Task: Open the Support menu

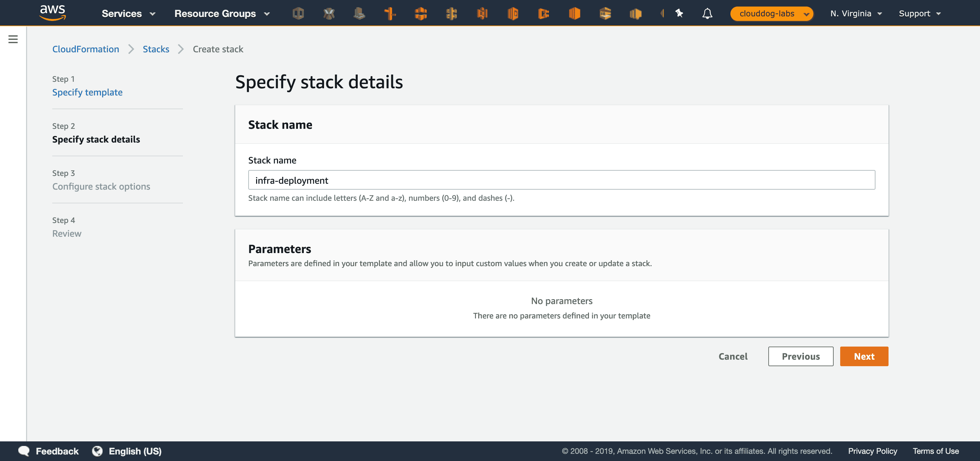Action: coord(920,13)
